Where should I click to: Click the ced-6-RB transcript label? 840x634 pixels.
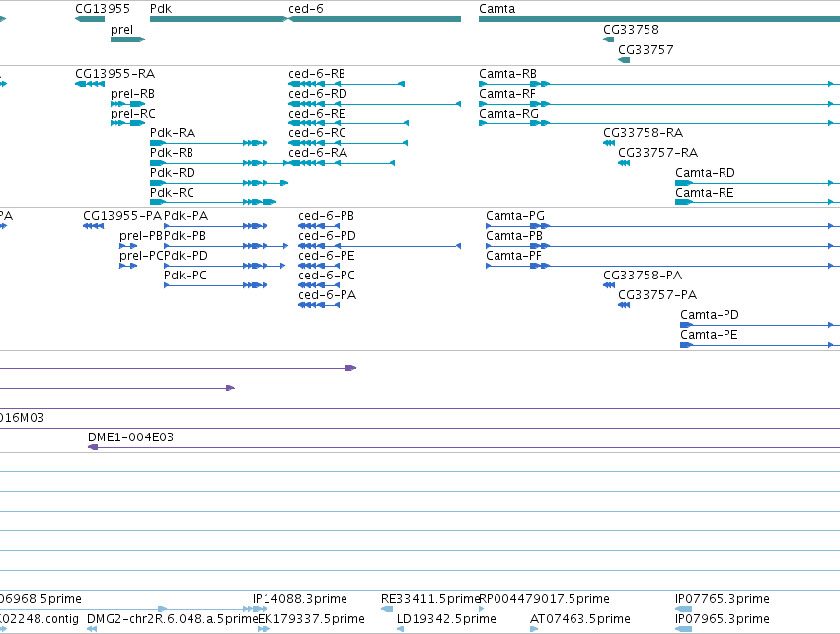point(317,73)
